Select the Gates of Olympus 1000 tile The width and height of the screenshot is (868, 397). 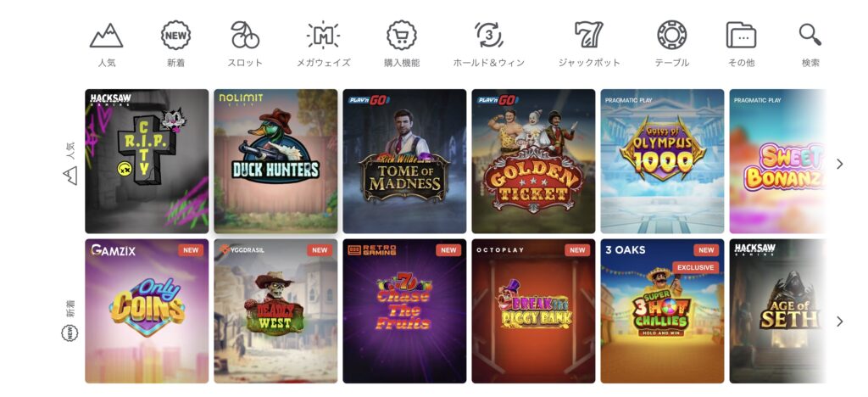point(662,161)
